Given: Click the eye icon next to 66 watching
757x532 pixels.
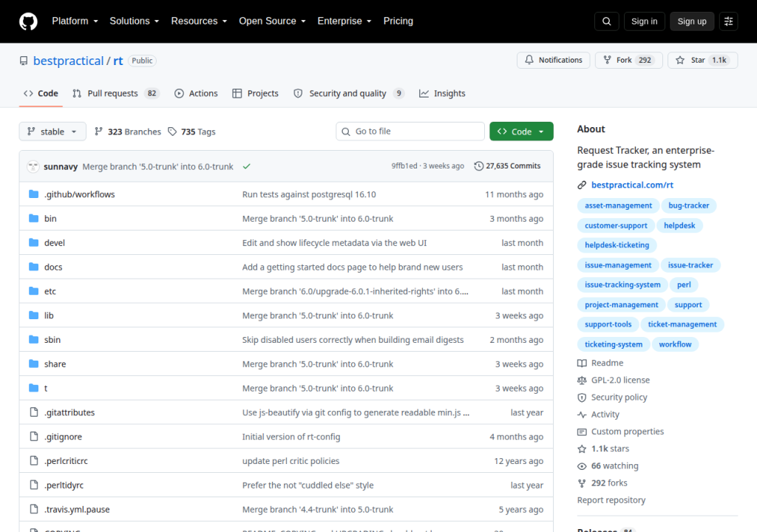Looking at the screenshot, I should click(x=582, y=465).
